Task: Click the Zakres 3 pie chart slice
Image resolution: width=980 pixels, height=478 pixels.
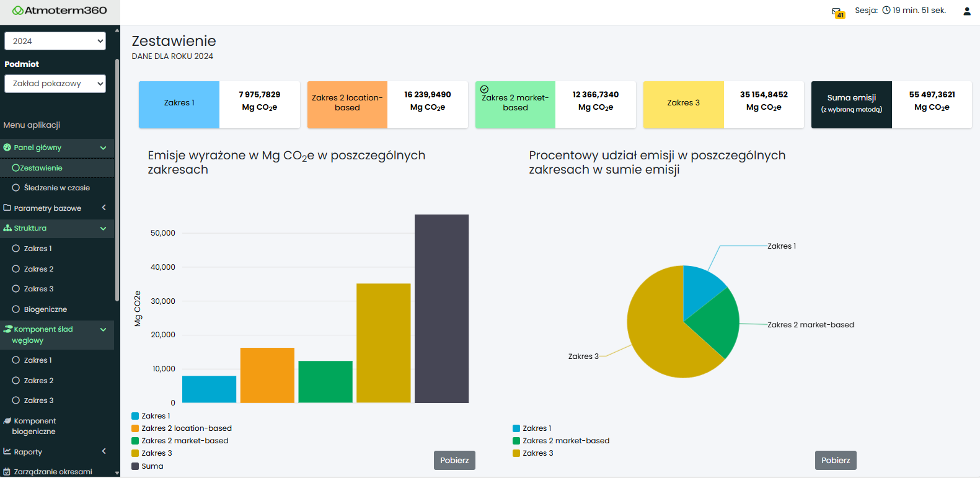Action: (657, 341)
